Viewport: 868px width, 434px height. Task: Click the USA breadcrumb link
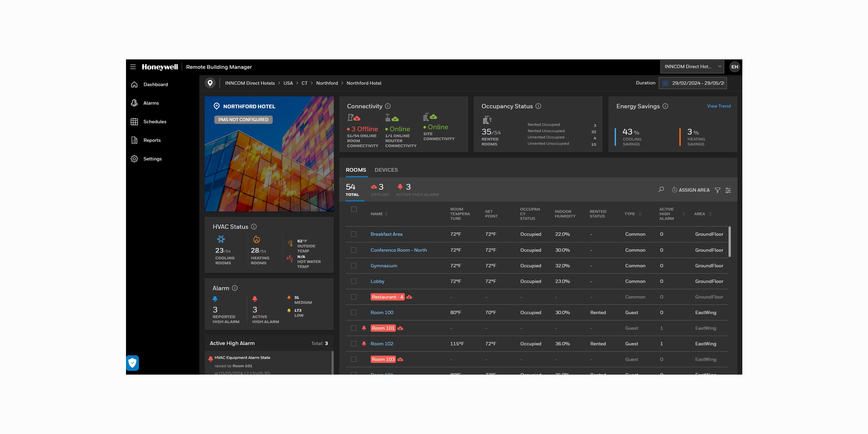pos(288,83)
